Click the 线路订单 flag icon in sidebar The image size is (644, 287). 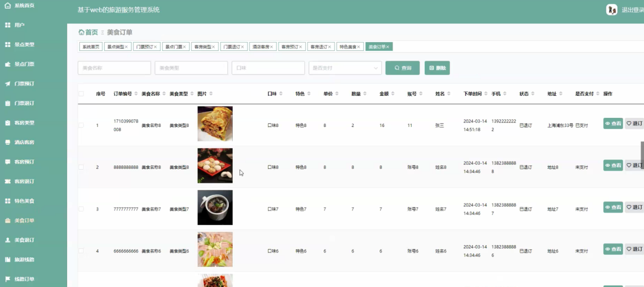click(8, 279)
